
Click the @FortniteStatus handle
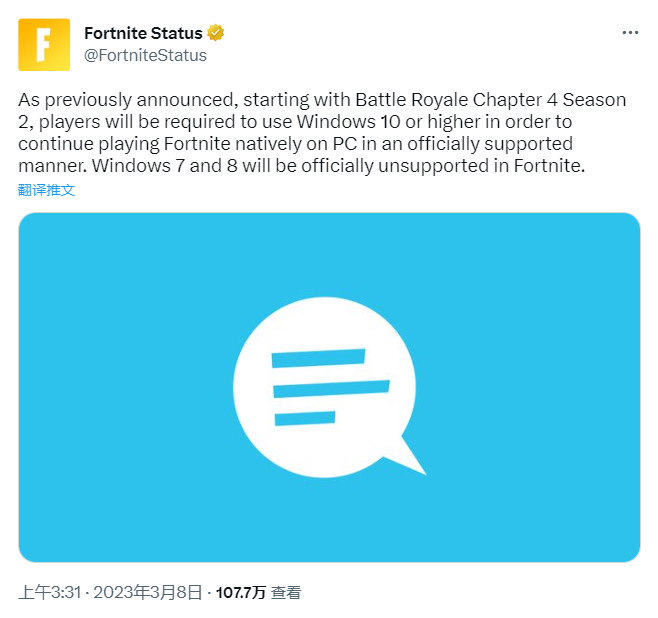point(145,56)
